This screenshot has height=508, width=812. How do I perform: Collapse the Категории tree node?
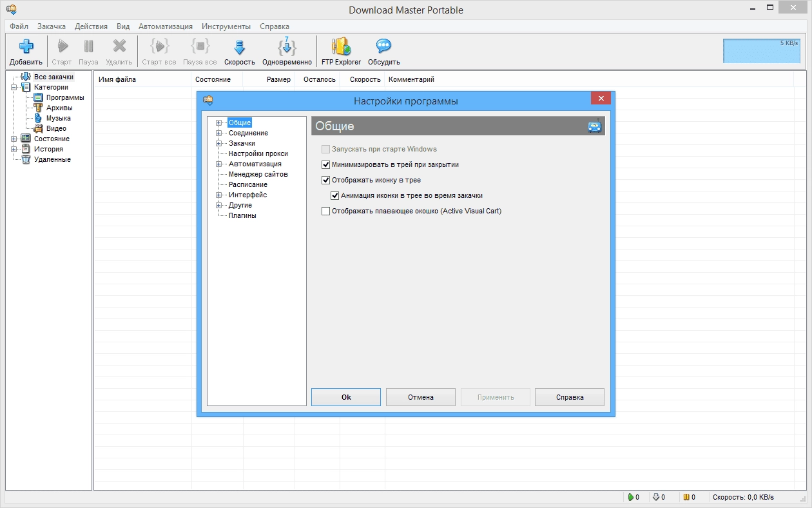tap(14, 87)
